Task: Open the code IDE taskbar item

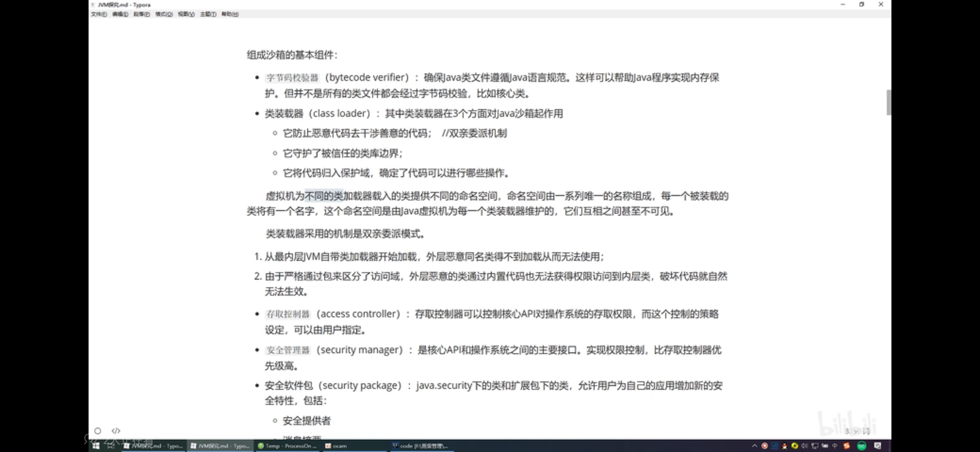Action: pos(420,446)
